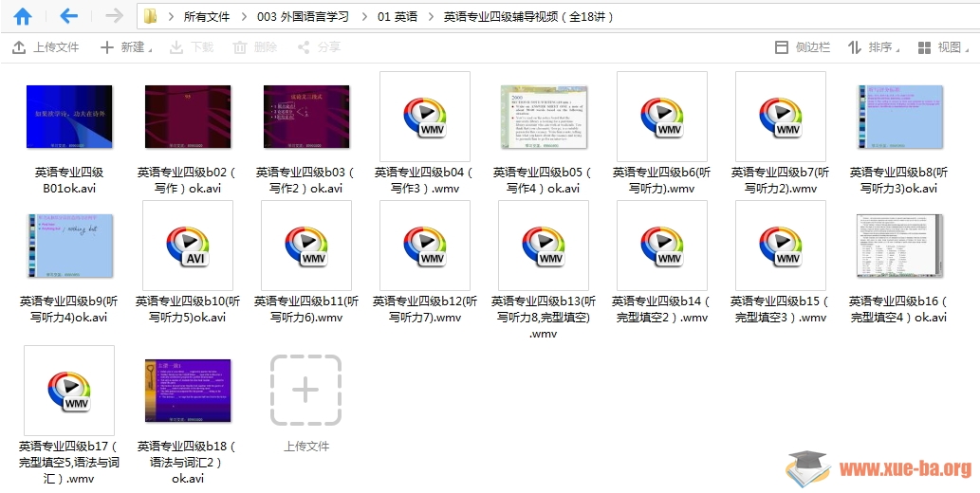Select the b7(听写听力2).wmv file icon
980x493 pixels.
pyautogui.click(x=781, y=117)
